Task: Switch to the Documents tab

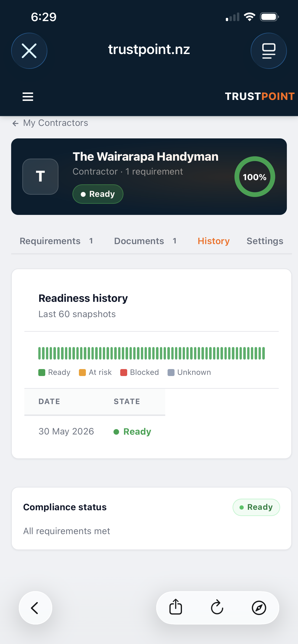Action: point(145,241)
